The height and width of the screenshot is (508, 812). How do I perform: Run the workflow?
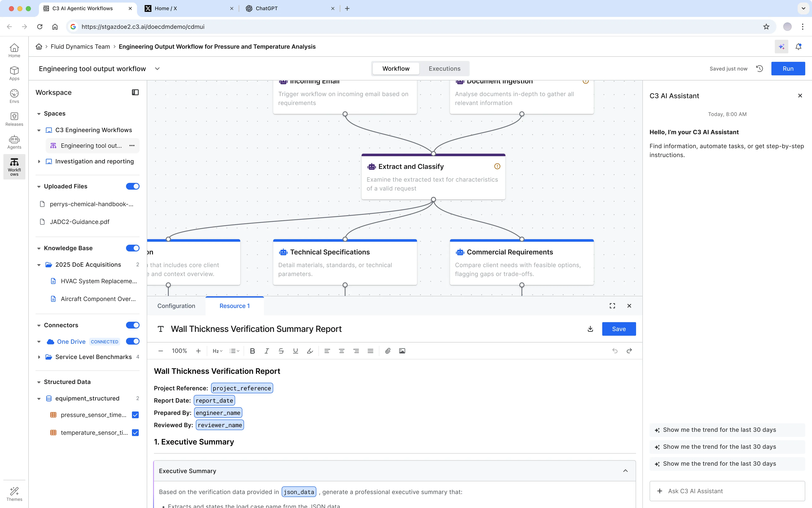click(x=788, y=69)
